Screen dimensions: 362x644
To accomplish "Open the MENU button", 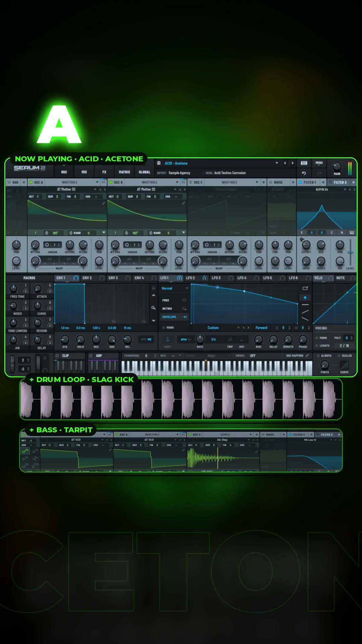I will [x=319, y=163].
